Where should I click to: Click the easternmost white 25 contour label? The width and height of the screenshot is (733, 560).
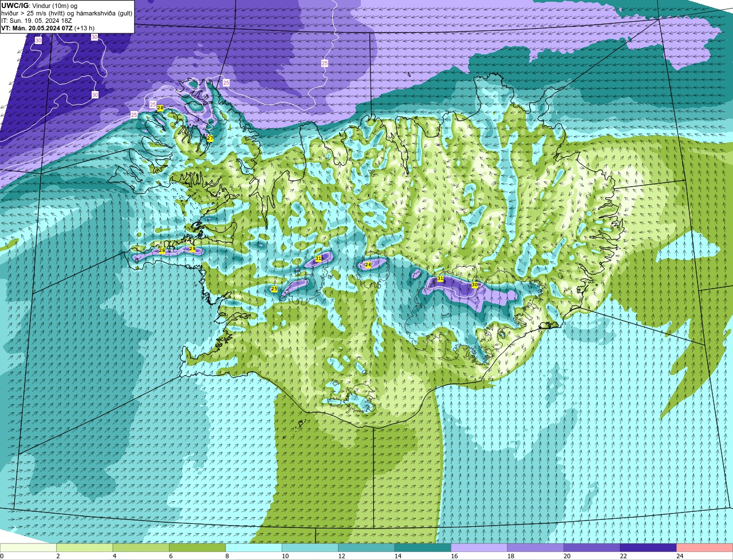pos(325,63)
